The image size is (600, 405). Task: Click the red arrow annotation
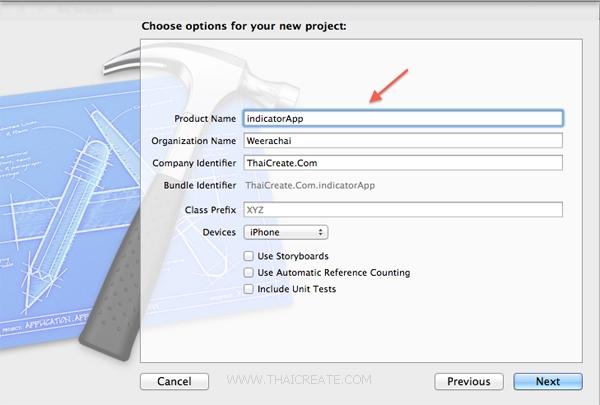point(388,86)
